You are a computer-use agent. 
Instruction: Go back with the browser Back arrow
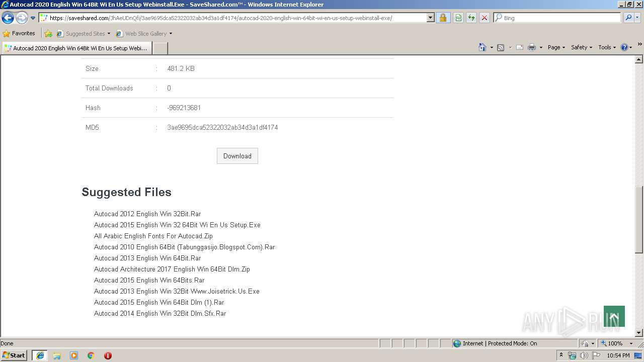point(8,18)
